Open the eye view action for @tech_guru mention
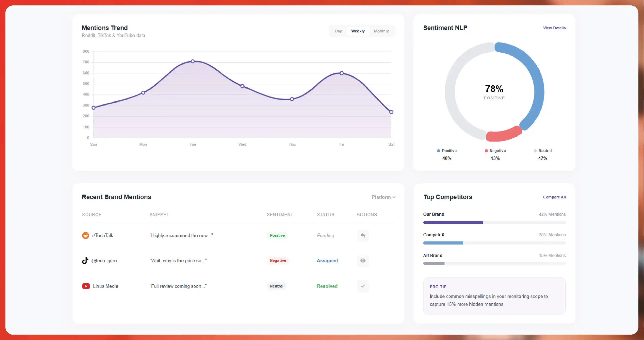The image size is (644, 340). 363,261
